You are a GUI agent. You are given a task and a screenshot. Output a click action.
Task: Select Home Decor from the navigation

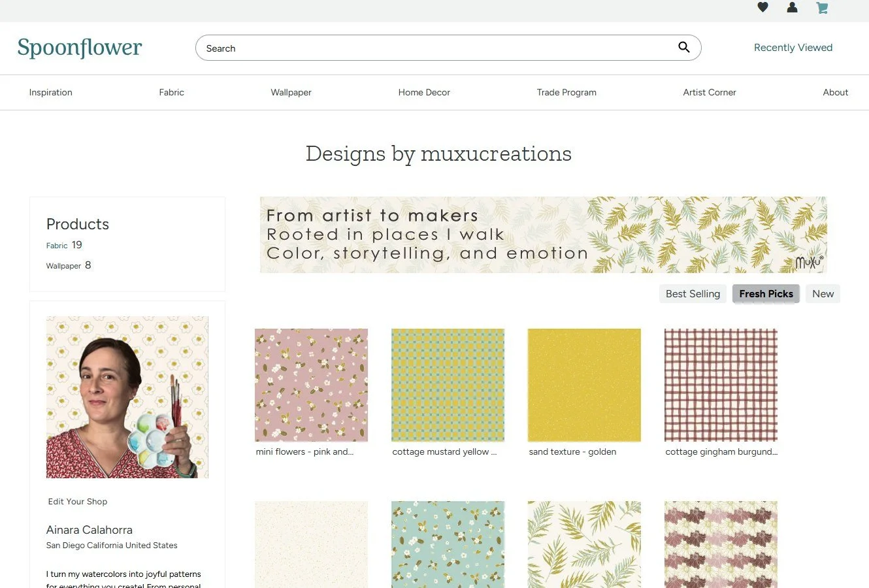click(x=424, y=92)
